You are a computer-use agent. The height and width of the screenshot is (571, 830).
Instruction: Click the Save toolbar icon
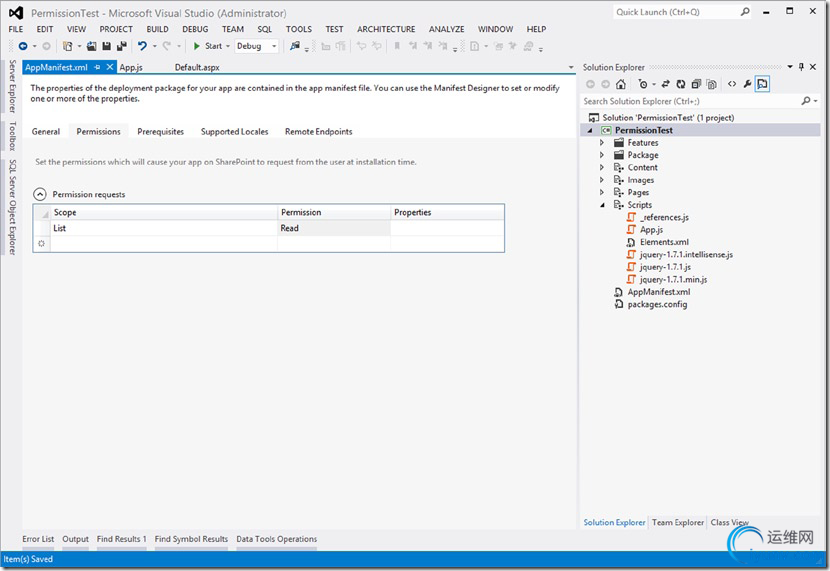coord(106,46)
